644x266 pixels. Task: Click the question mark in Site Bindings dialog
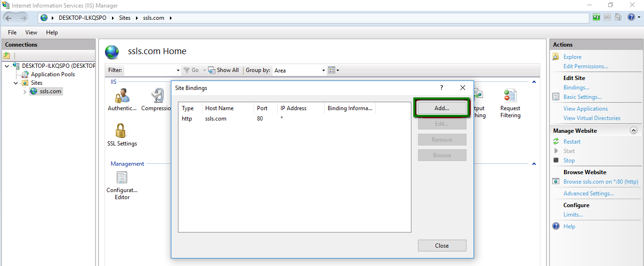pos(442,88)
